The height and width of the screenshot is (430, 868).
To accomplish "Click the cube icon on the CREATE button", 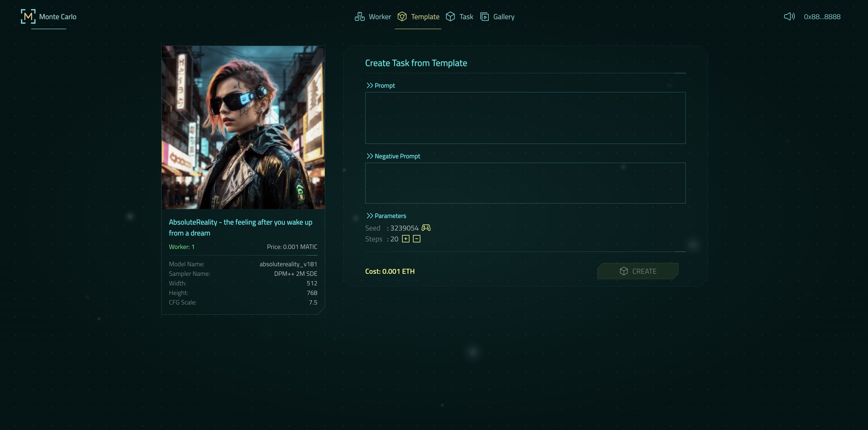I will click(x=624, y=271).
